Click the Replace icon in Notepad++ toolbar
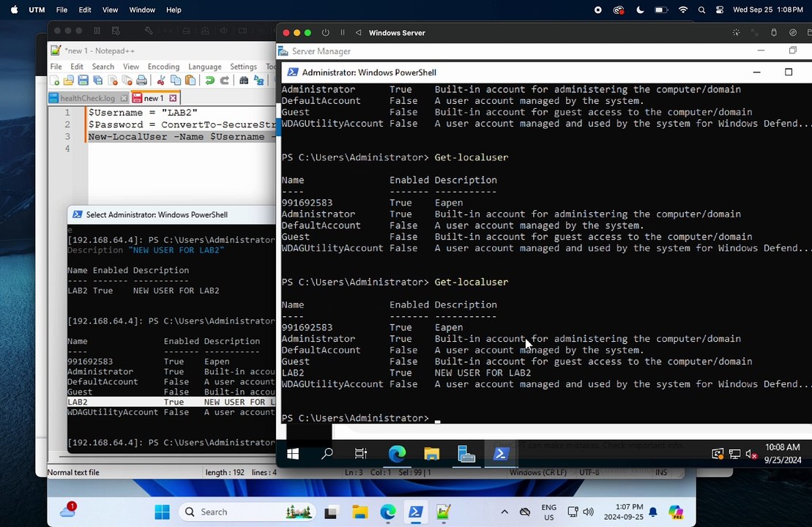The image size is (812, 527). [x=258, y=81]
